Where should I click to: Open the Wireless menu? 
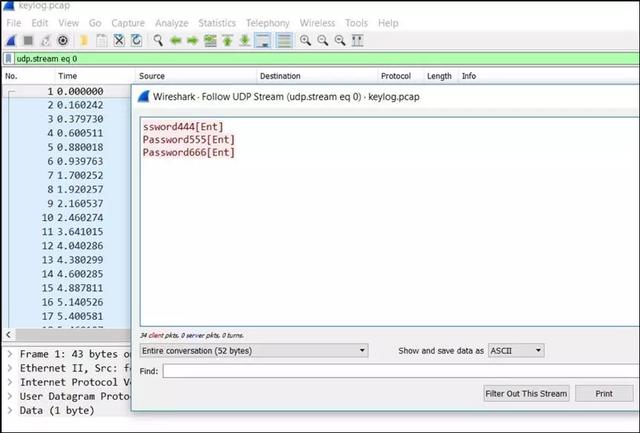coord(317,23)
